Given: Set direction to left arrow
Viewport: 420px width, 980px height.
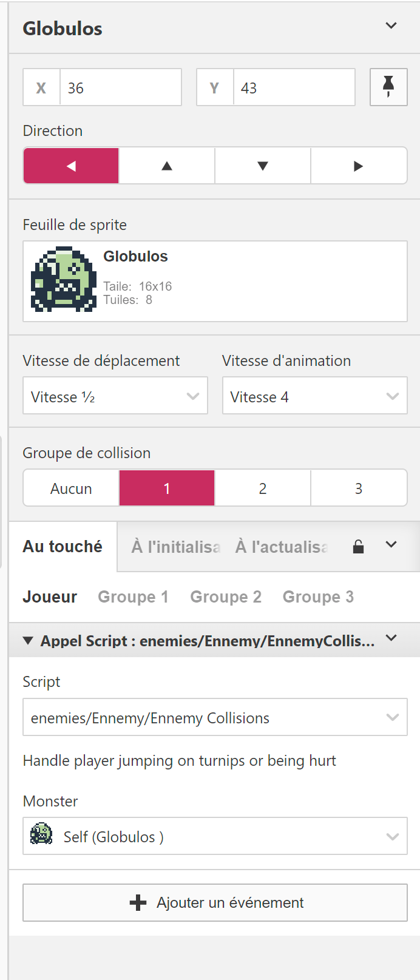Looking at the screenshot, I should 71,166.
